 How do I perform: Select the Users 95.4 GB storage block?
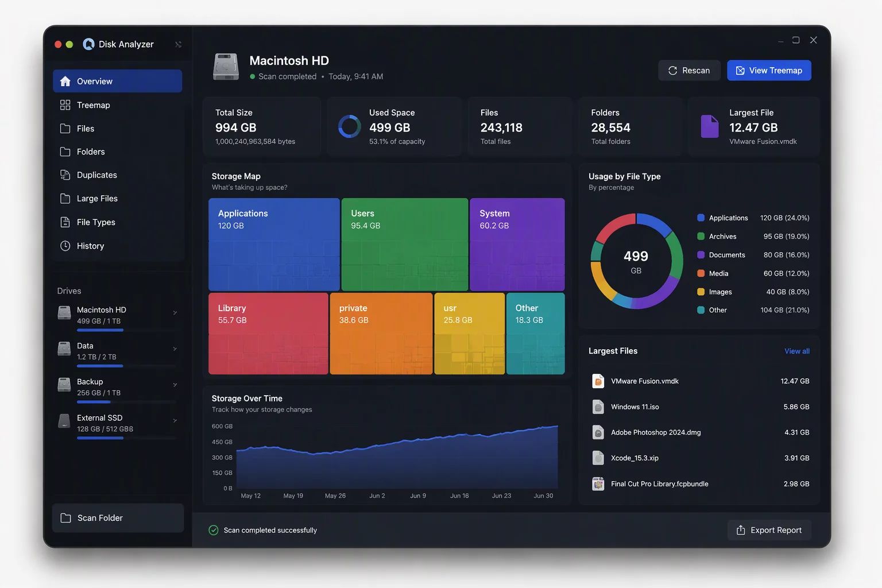[x=405, y=245]
